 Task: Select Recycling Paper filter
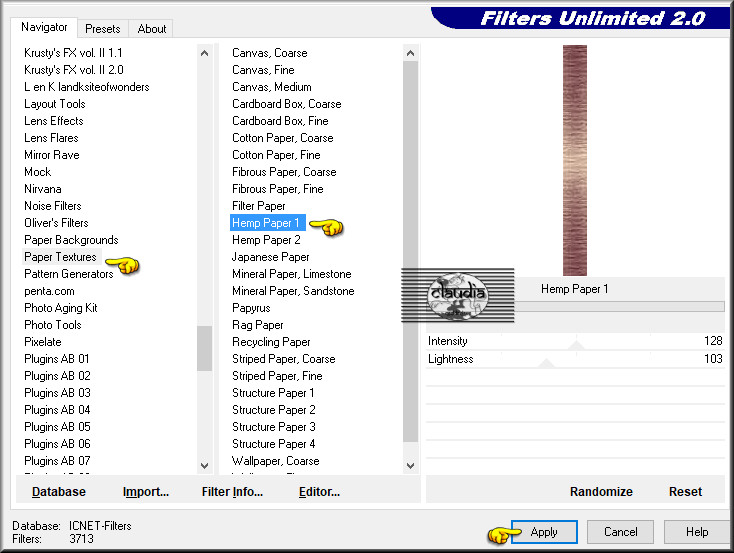point(271,342)
